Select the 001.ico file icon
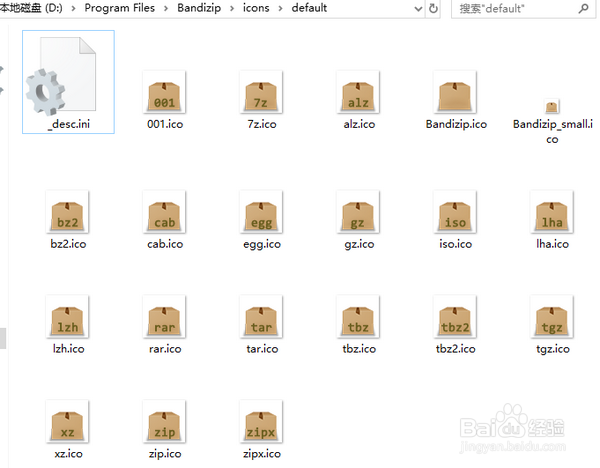Image resolution: width=600 pixels, height=468 pixels. coord(164,92)
